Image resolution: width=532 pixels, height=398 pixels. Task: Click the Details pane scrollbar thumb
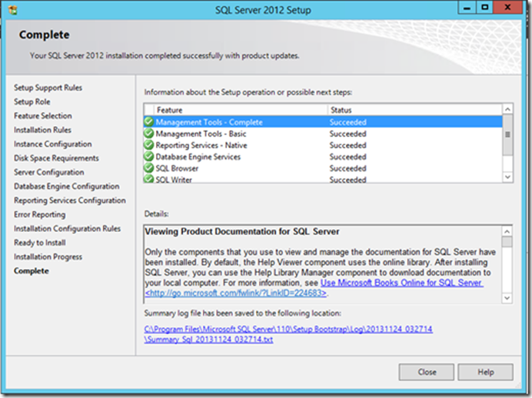point(507,242)
